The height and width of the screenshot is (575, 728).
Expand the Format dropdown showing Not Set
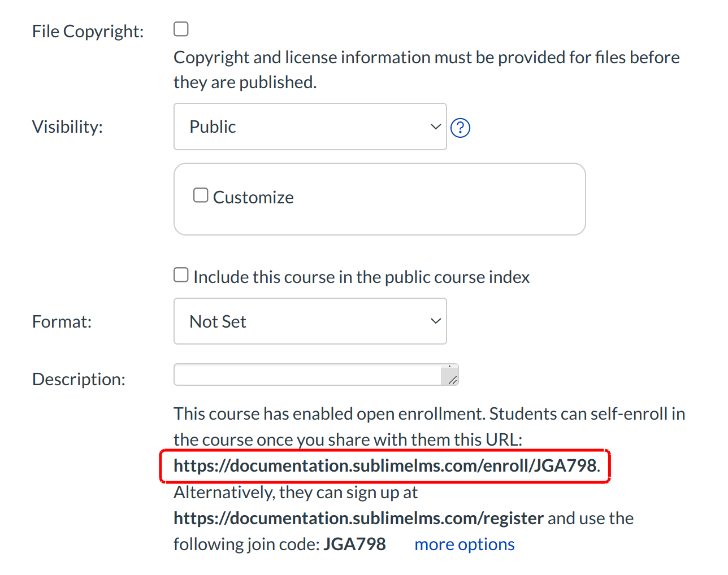pyautogui.click(x=310, y=321)
